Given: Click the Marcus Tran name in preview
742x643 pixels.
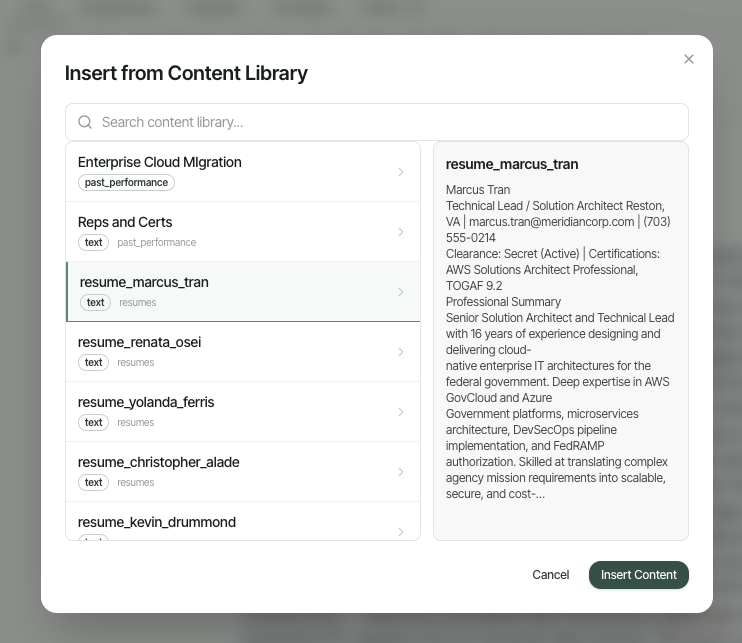Looking at the screenshot, I should pyautogui.click(x=478, y=190).
